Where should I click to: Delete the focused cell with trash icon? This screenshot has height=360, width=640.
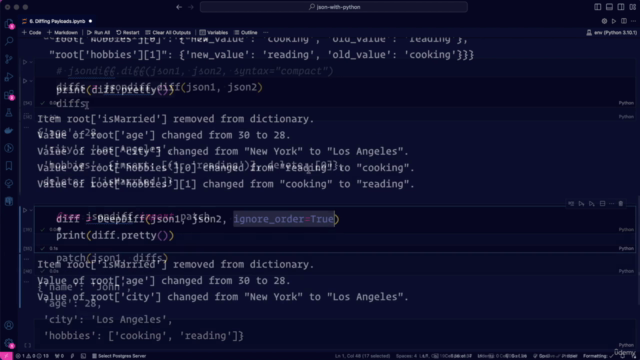click(621, 204)
